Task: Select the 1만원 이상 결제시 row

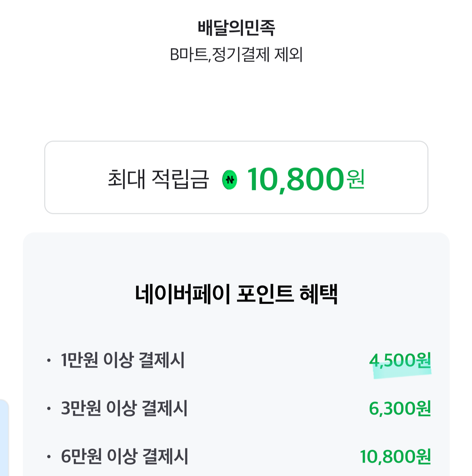Action: coord(123,360)
